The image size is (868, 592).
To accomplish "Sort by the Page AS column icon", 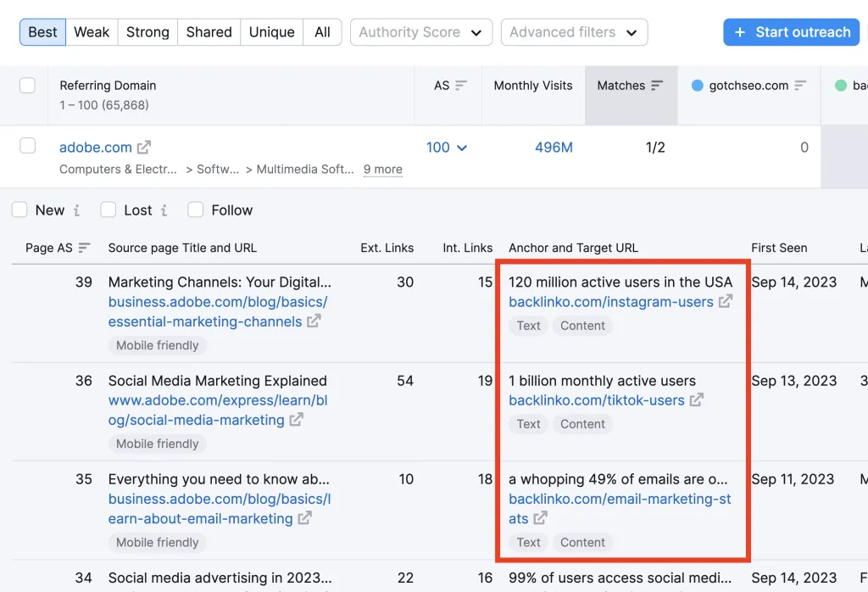I will click(x=84, y=248).
